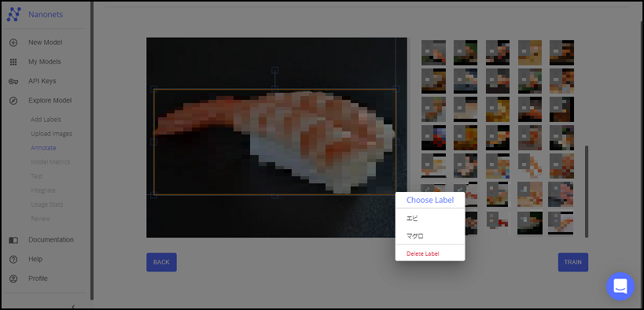Select the first thumbnail in the gallery
The image size is (644, 310).
[433, 53]
